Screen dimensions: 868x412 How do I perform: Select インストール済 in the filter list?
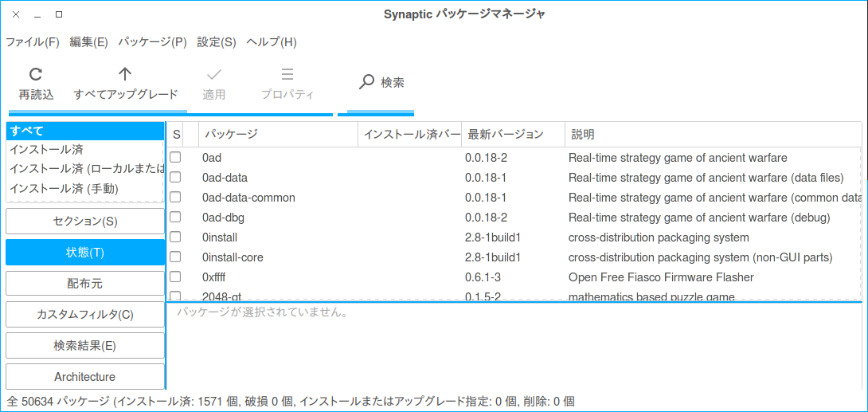point(84,149)
